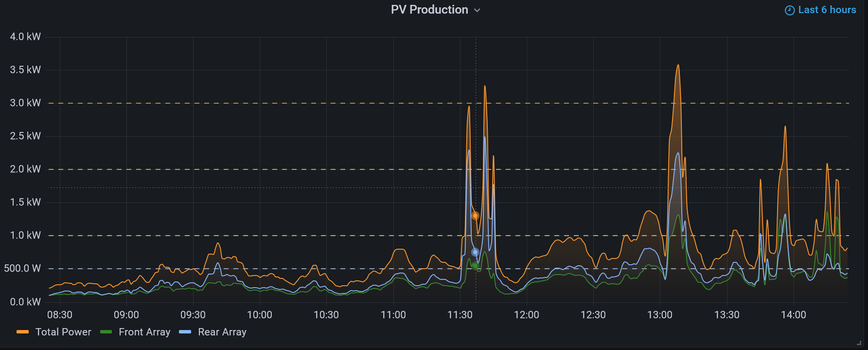Toggle the Rear Array series via legend label
The image size is (868, 350).
(x=222, y=332)
